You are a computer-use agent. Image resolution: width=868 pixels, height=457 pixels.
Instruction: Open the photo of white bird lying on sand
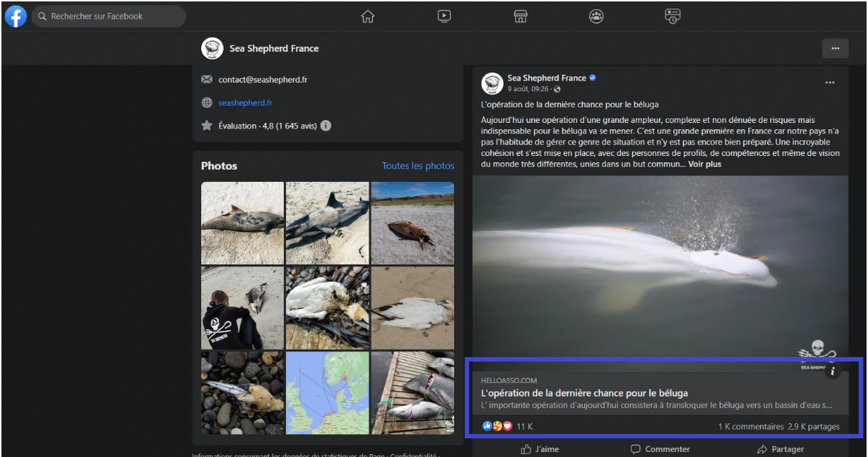point(412,308)
